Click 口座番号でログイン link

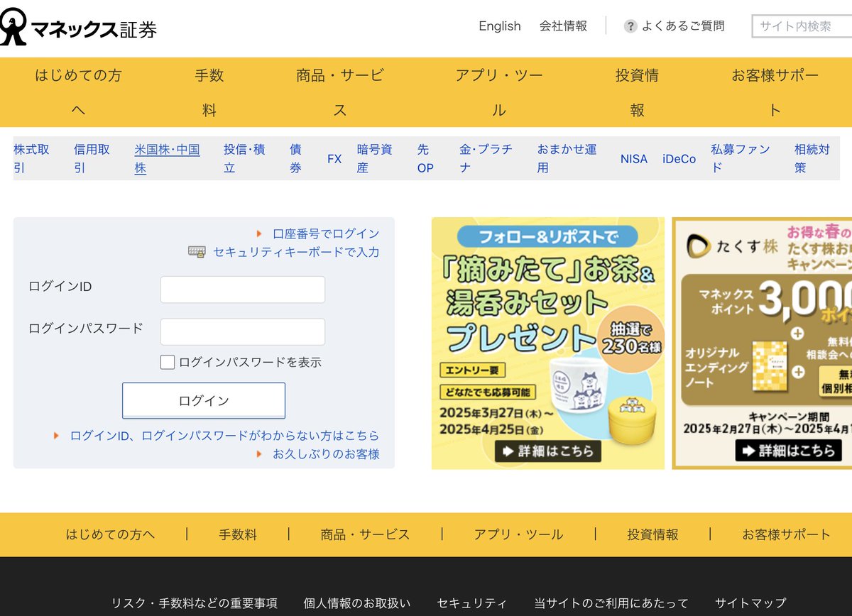coord(326,233)
